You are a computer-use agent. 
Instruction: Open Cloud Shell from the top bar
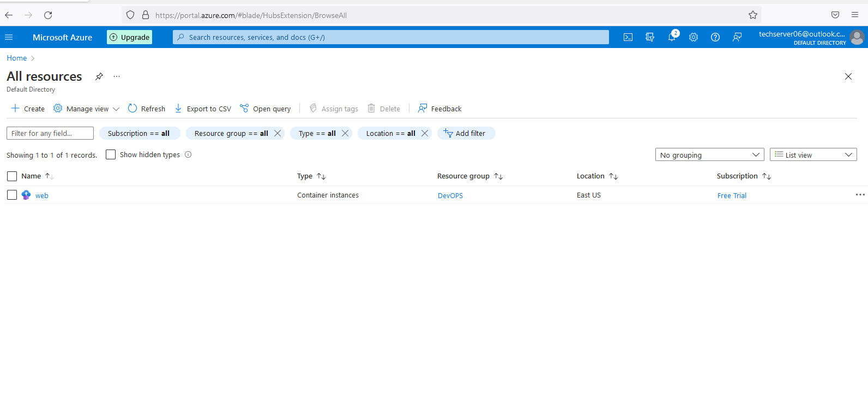tap(628, 37)
